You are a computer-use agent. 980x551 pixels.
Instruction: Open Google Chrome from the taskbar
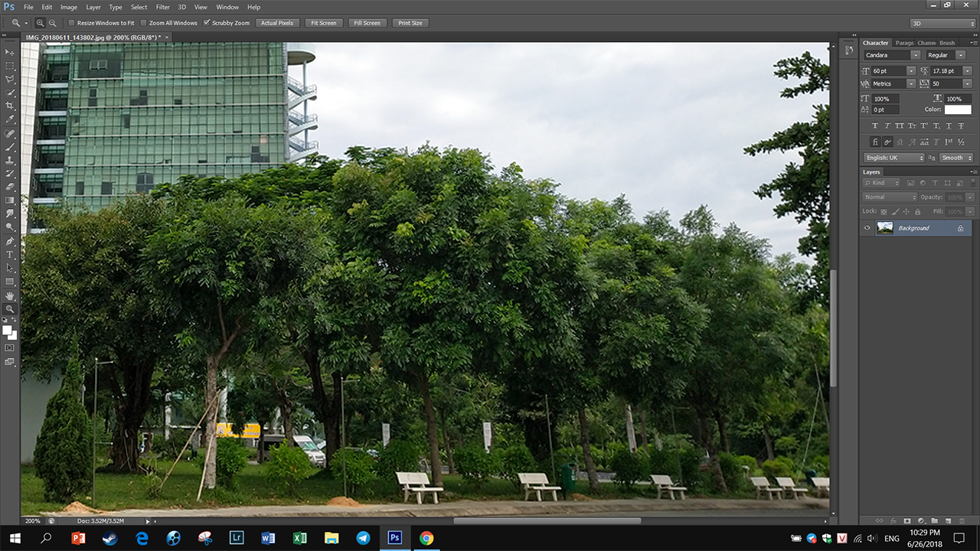[x=426, y=538]
